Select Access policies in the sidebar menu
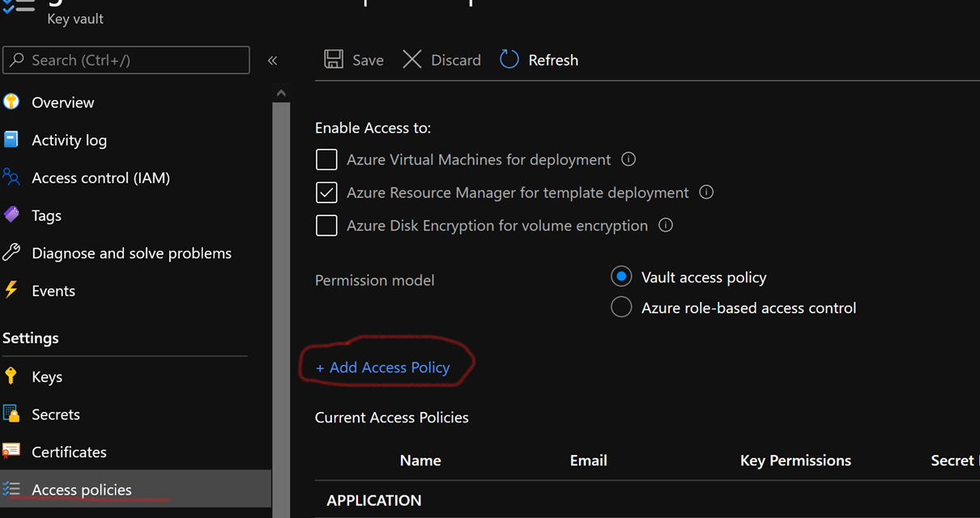 (x=81, y=490)
